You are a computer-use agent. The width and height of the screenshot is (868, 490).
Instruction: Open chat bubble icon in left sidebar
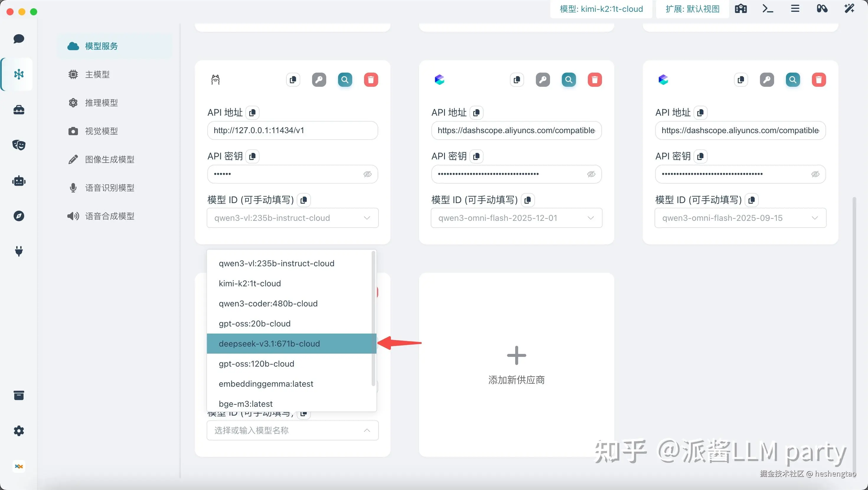[19, 39]
